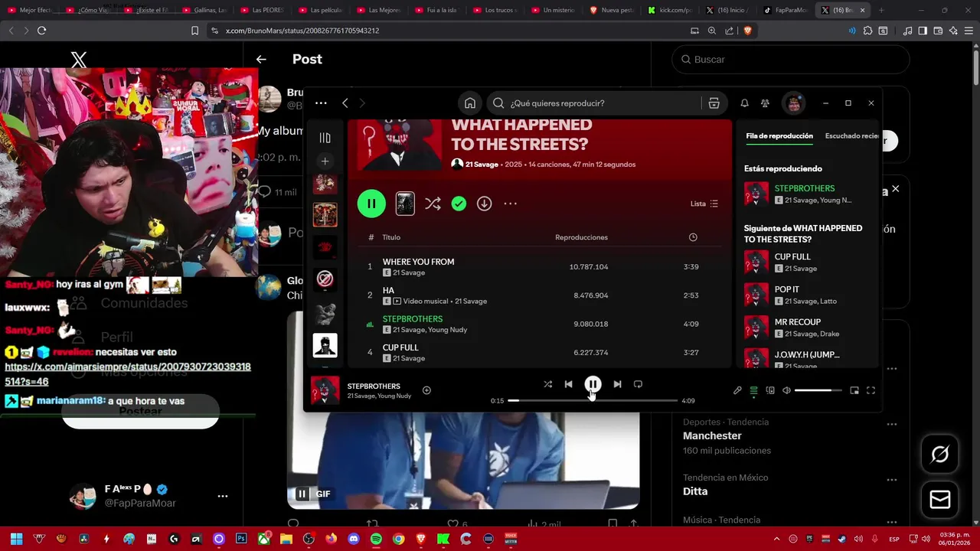Image resolution: width=980 pixels, height=551 pixels.
Task: Switch to Fila de reproducción tab
Action: (x=779, y=135)
